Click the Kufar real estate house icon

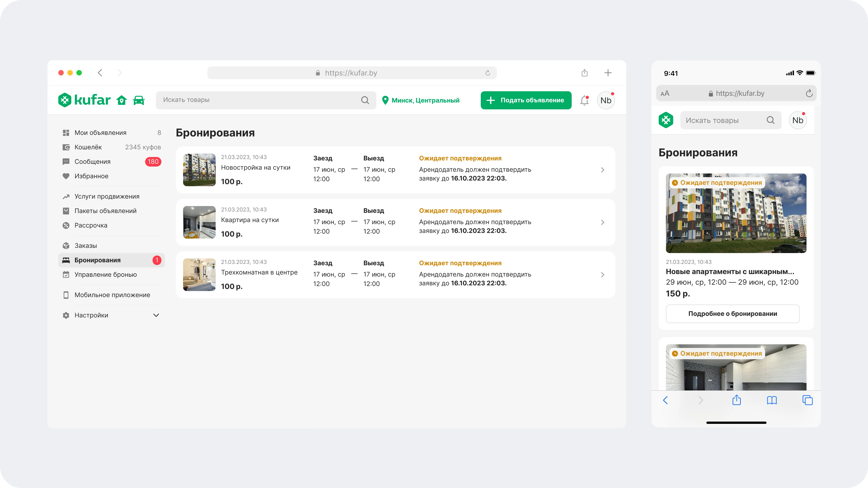pyautogui.click(x=122, y=100)
